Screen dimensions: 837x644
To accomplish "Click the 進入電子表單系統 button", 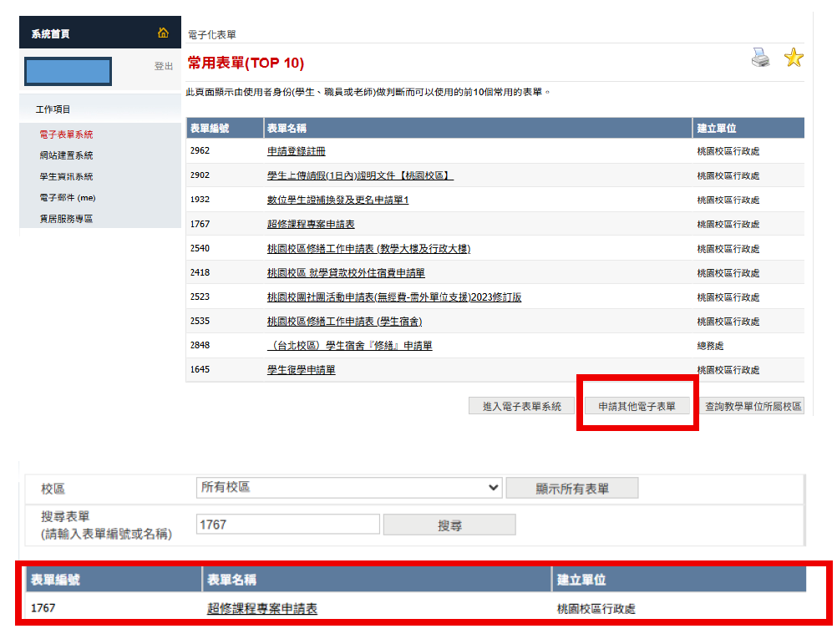I will coord(522,407).
